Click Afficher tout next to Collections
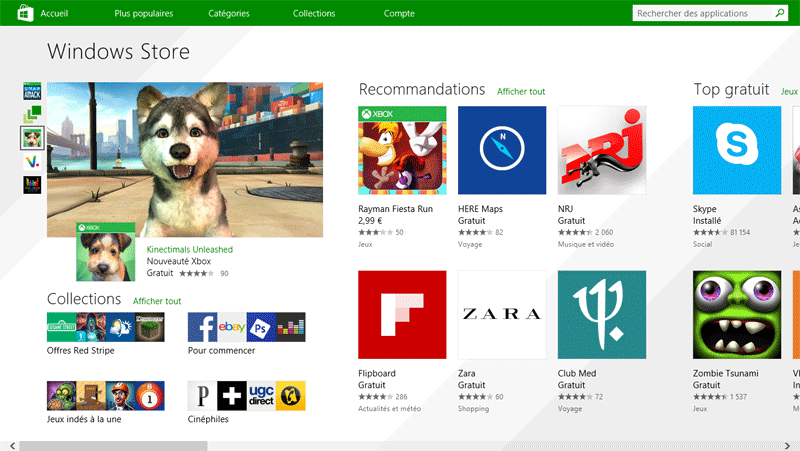 157,301
